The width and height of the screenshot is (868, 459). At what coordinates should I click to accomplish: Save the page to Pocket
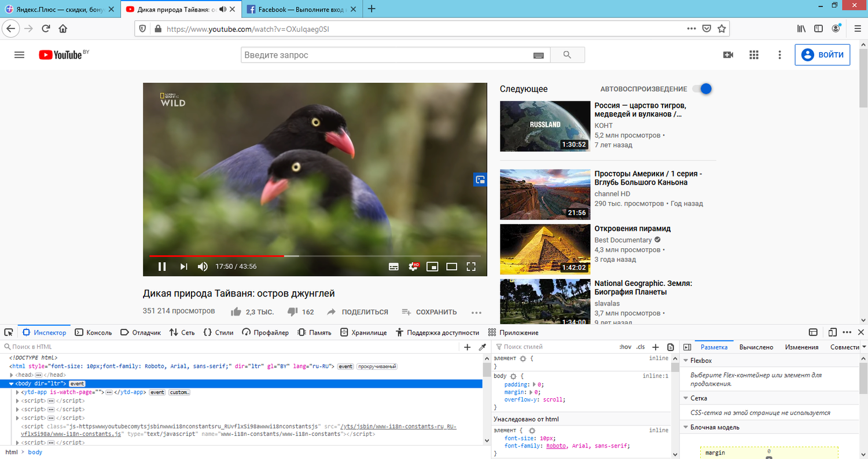pyautogui.click(x=707, y=28)
